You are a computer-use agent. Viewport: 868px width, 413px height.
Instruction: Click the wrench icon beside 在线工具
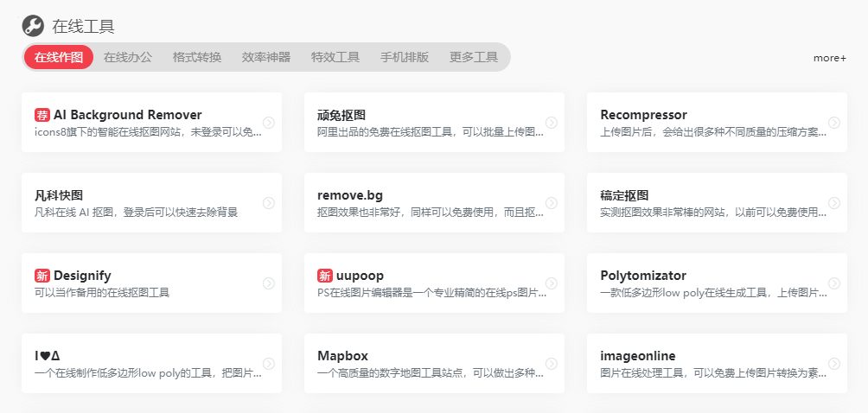[x=33, y=26]
